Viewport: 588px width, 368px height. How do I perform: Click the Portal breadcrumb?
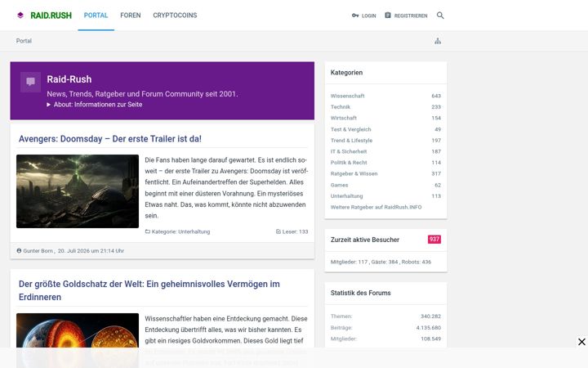click(x=24, y=41)
